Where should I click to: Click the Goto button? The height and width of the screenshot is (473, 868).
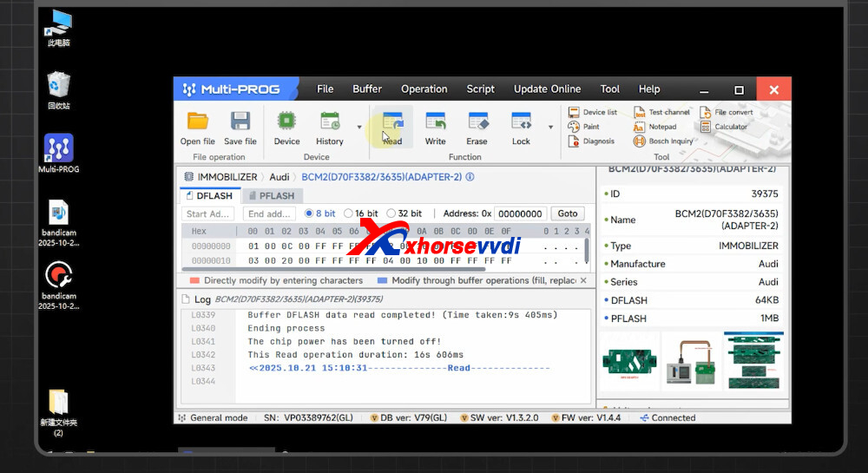[x=568, y=214]
